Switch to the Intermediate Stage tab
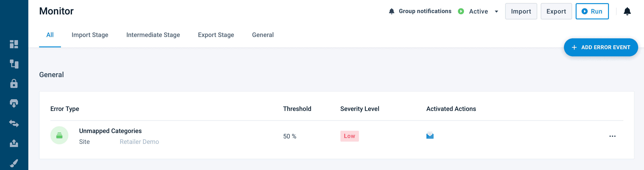644x170 pixels. (153, 35)
